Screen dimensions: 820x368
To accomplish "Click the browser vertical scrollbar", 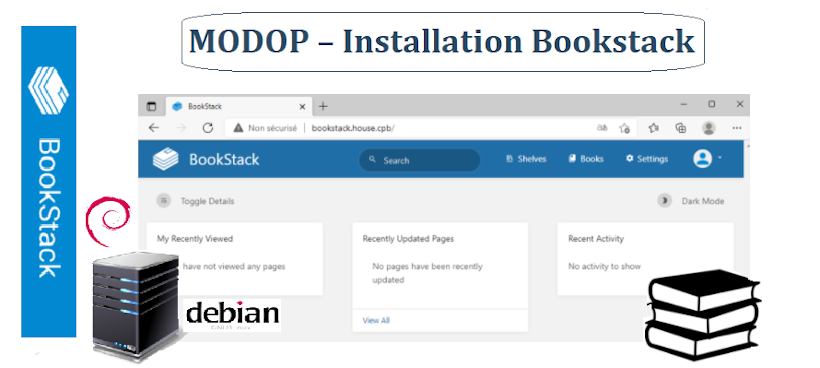I will pyautogui.click(x=747, y=240).
